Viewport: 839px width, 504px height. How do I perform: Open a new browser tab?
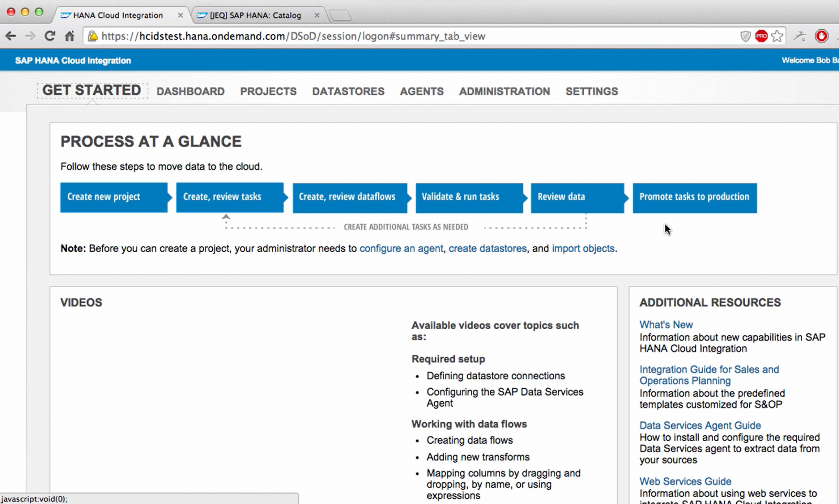tap(340, 16)
